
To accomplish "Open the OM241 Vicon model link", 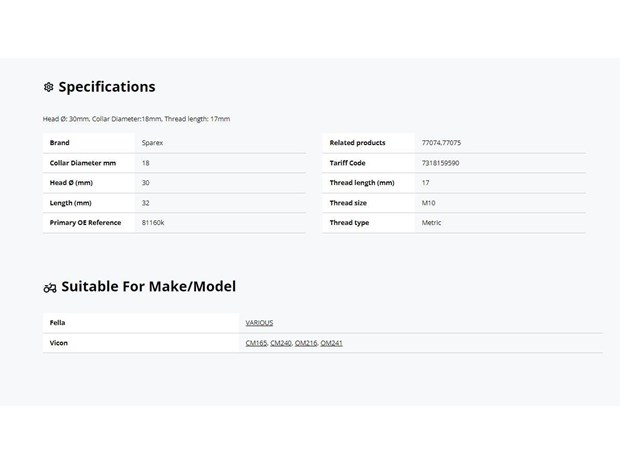I will [331, 343].
